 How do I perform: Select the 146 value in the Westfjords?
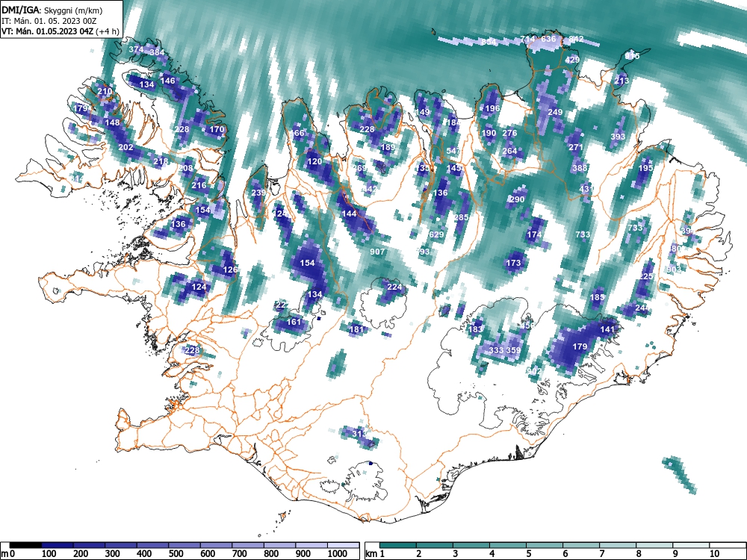pos(167,81)
